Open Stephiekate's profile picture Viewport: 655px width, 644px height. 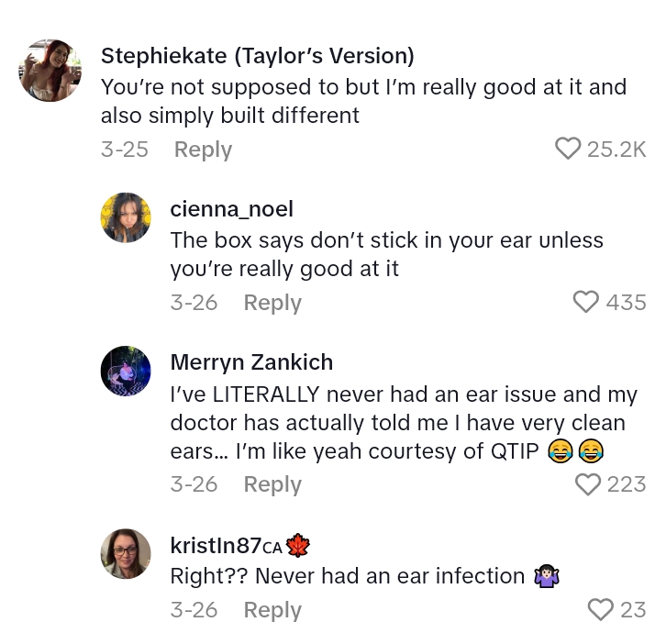pyautogui.click(x=50, y=71)
